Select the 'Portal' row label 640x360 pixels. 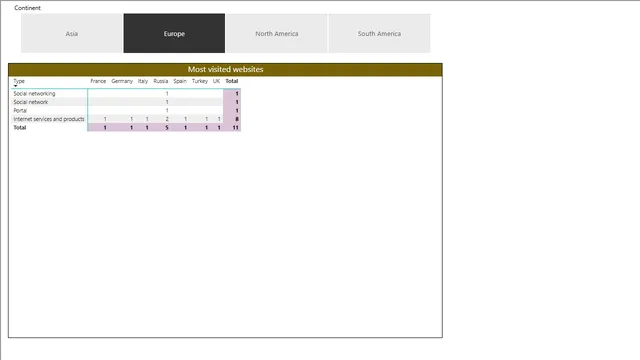tap(20, 111)
